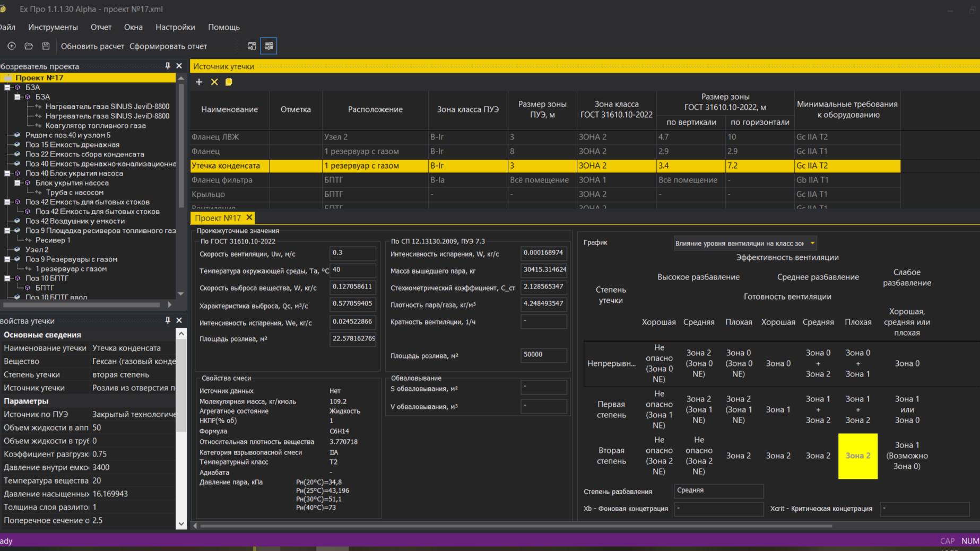980x551 pixels.
Task: Open the Инструменты menu
Action: 53,27
